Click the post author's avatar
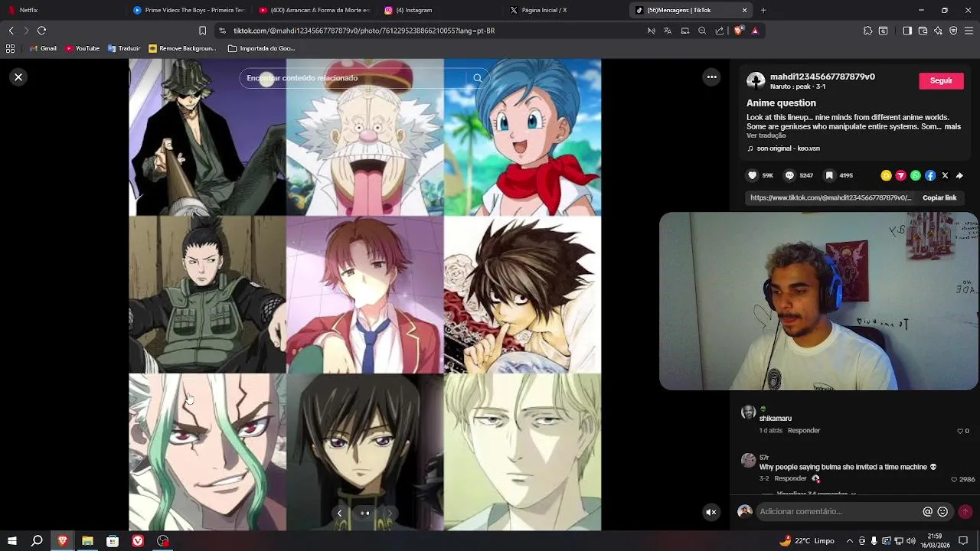 756,80
